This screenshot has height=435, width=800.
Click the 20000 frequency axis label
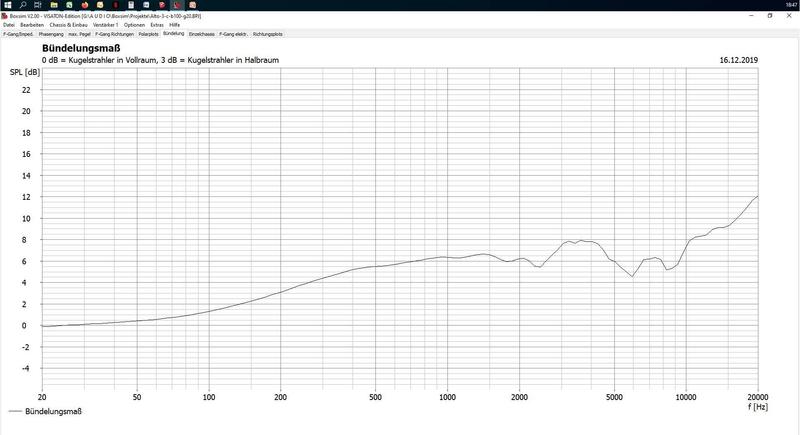coord(758,397)
